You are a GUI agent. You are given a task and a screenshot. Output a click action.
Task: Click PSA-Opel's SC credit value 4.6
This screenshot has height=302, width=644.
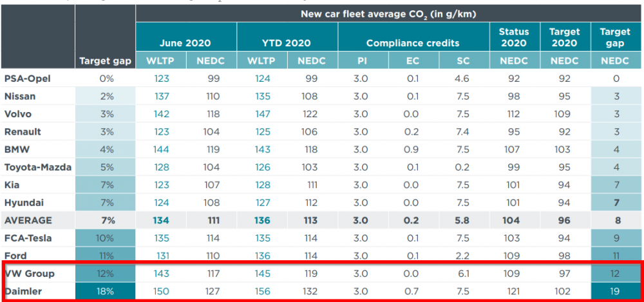click(462, 79)
